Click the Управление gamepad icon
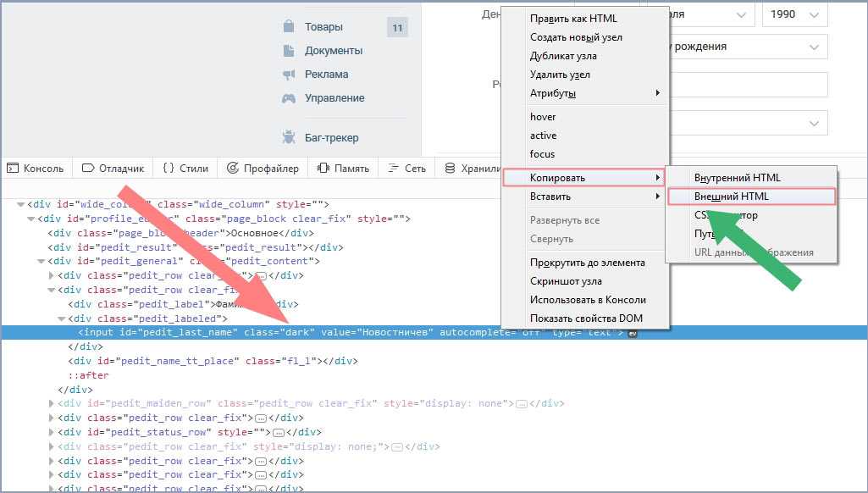The width and height of the screenshot is (868, 493). 289,98
